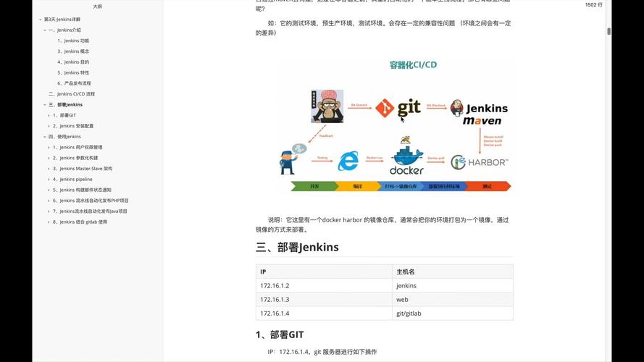644x362 pixels.
Task: Jump to 4、Jenkins 目的 in outline
Action: pos(73,62)
